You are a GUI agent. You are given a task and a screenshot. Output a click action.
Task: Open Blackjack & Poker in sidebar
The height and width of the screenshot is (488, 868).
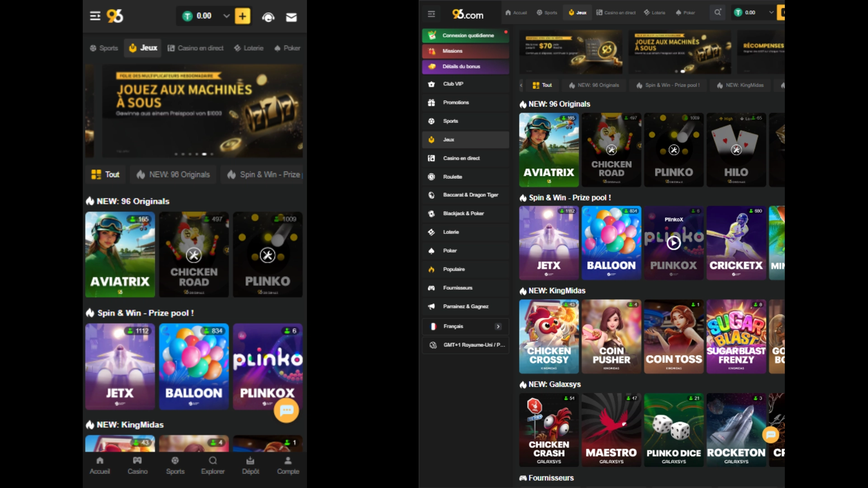466,214
